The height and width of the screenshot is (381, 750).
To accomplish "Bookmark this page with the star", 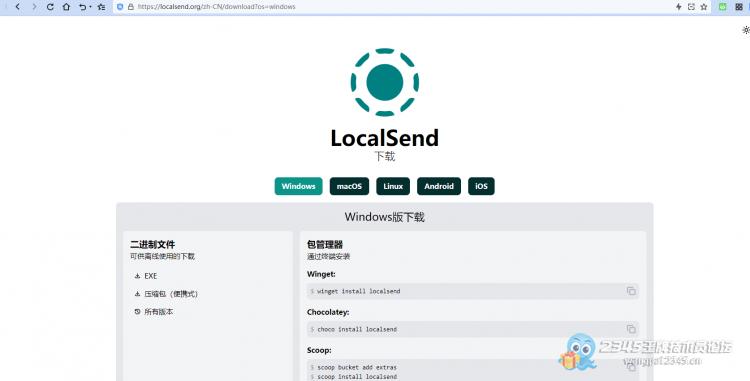I will [x=704, y=7].
